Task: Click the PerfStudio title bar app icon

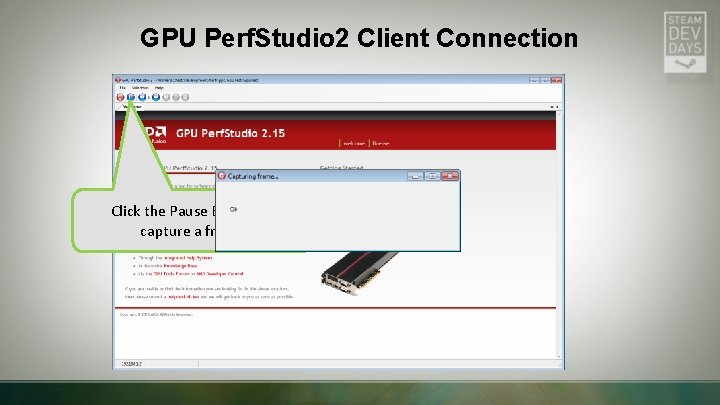Action: [x=118, y=80]
